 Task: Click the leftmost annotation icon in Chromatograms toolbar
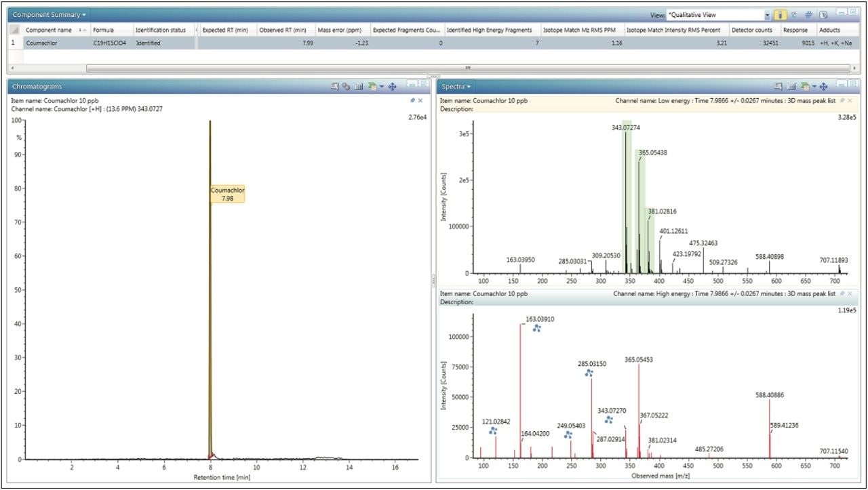click(334, 87)
